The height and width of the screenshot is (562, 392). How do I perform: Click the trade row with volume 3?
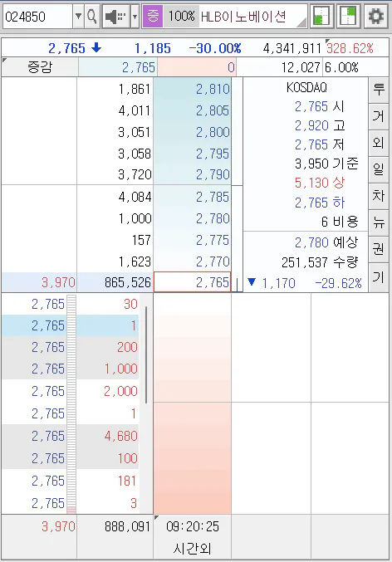point(71,503)
